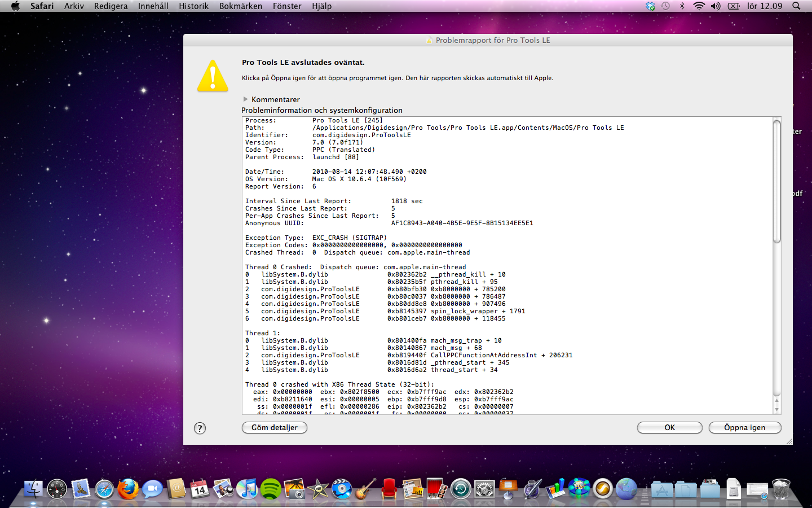Open Mail stamp icon in Dock
The height and width of the screenshot is (508, 812).
tap(81, 489)
